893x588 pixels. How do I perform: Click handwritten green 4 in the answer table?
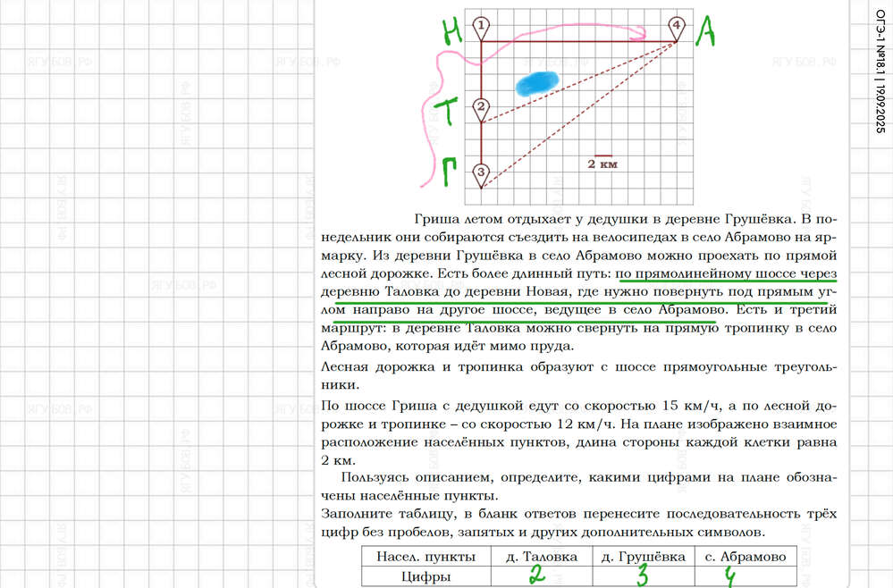(x=729, y=577)
